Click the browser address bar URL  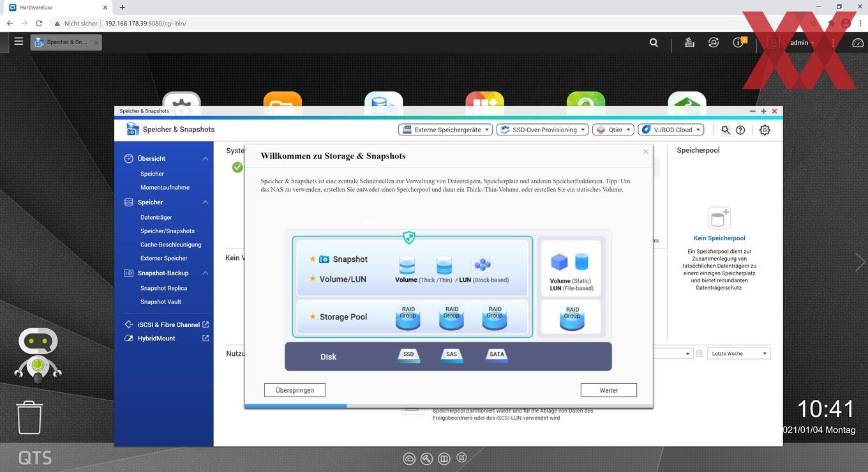(x=146, y=23)
